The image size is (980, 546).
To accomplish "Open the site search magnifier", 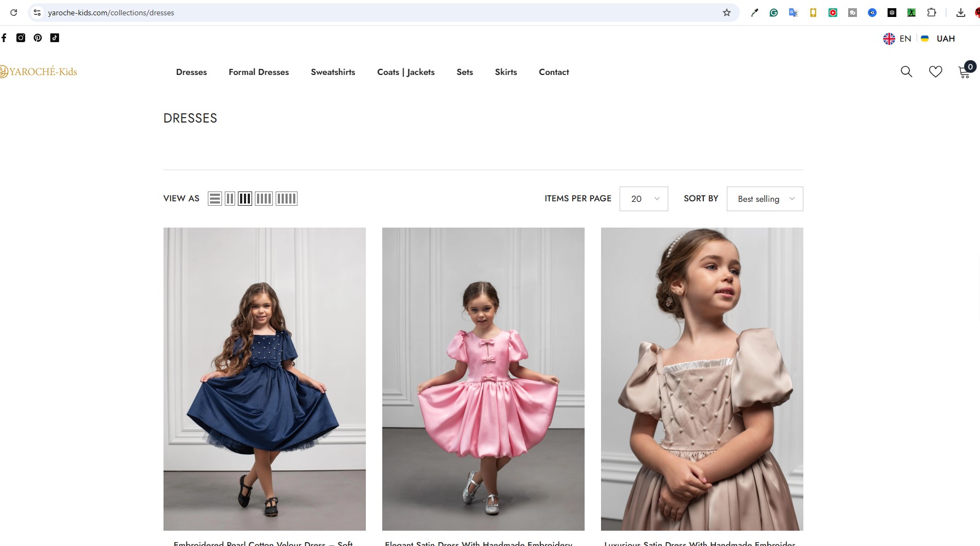I will tap(906, 72).
